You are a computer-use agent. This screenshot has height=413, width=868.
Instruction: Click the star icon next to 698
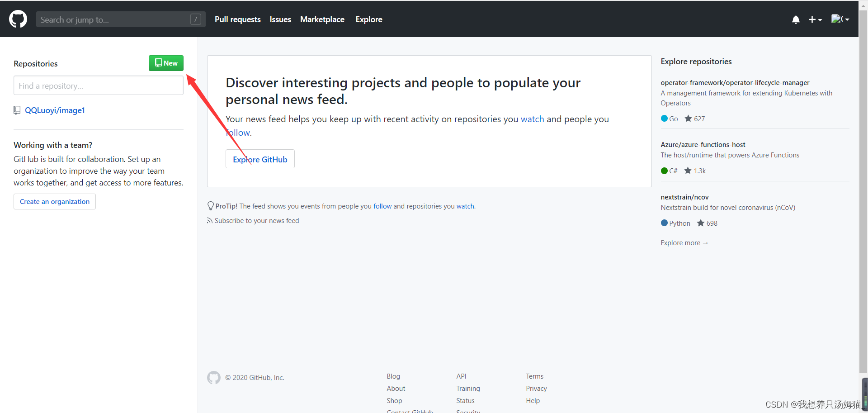(701, 223)
